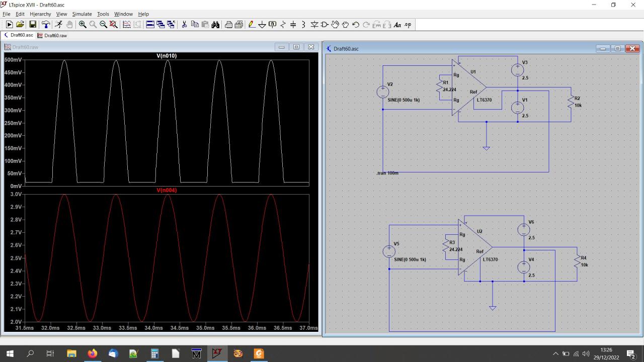This screenshot has width=644, height=362.
Task: Click the .tran 100m directive text
Action: tap(387, 173)
